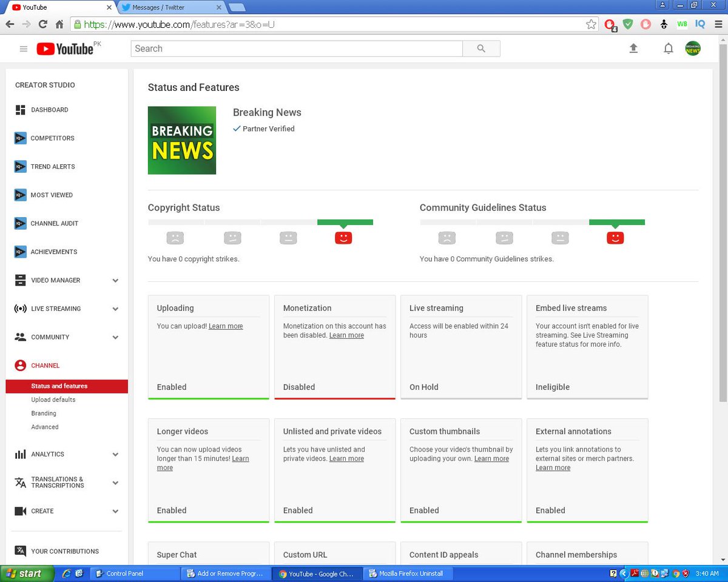Open Branding submenu item
Image resolution: width=728 pixels, height=582 pixels.
pyautogui.click(x=44, y=413)
